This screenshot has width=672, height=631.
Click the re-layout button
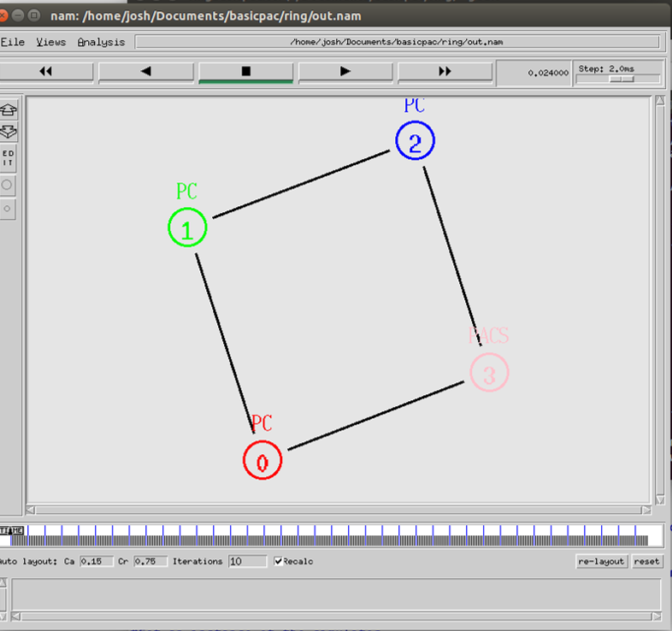pyautogui.click(x=601, y=561)
